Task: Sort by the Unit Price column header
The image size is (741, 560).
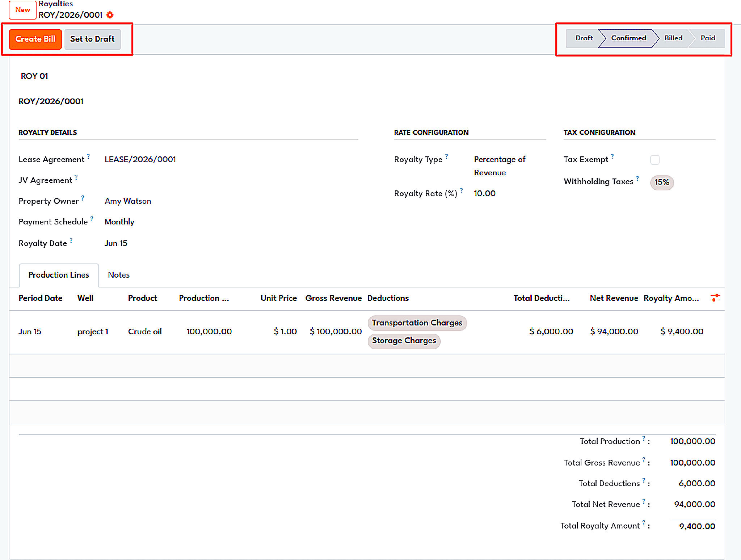Action: [278, 298]
